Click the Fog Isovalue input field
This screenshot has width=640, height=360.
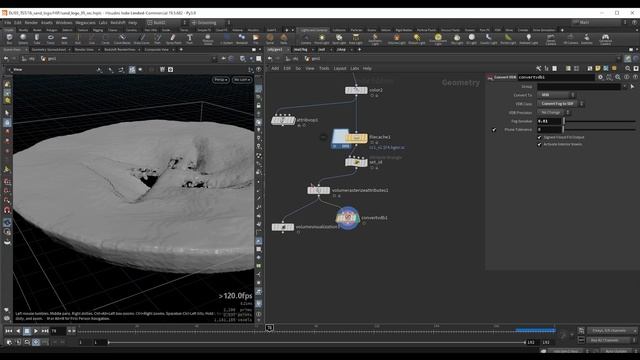click(549, 121)
